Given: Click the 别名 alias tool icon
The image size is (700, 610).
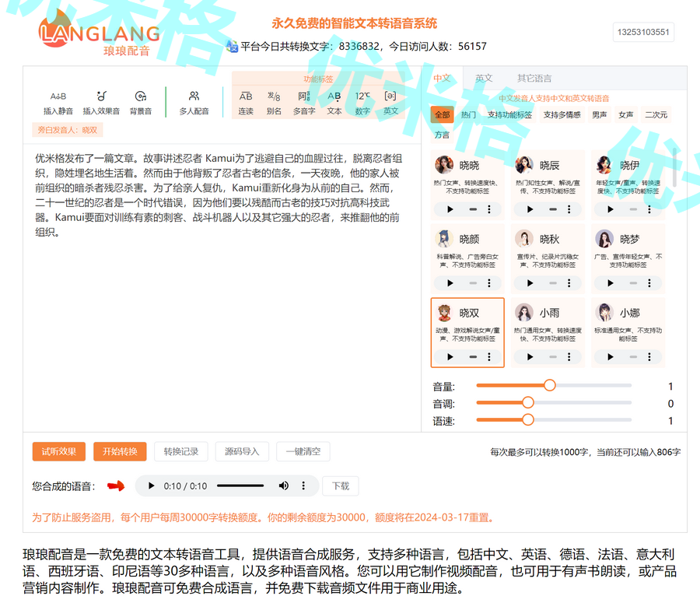Looking at the screenshot, I should coord(274,96).
